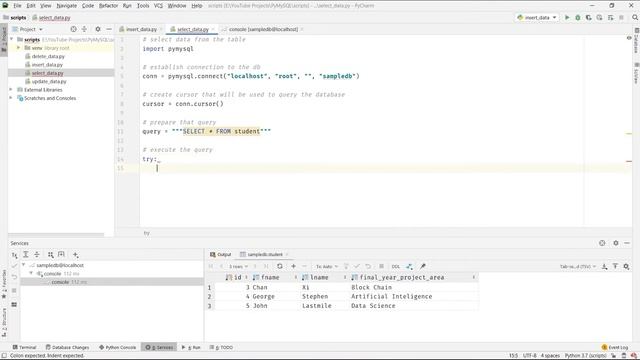Open the pin/wrench icon in grid toolbar
The image size is (640, 360).
[422, 266]
